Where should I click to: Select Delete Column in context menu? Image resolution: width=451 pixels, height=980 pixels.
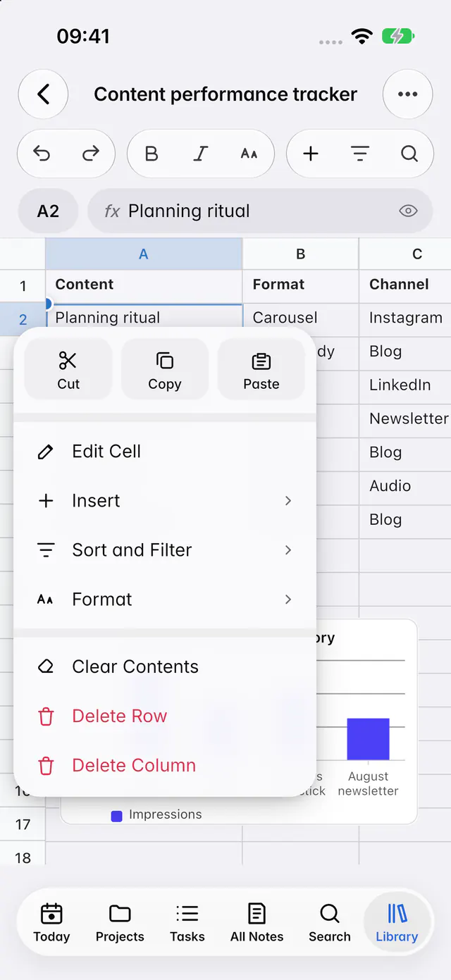(165, 766)
